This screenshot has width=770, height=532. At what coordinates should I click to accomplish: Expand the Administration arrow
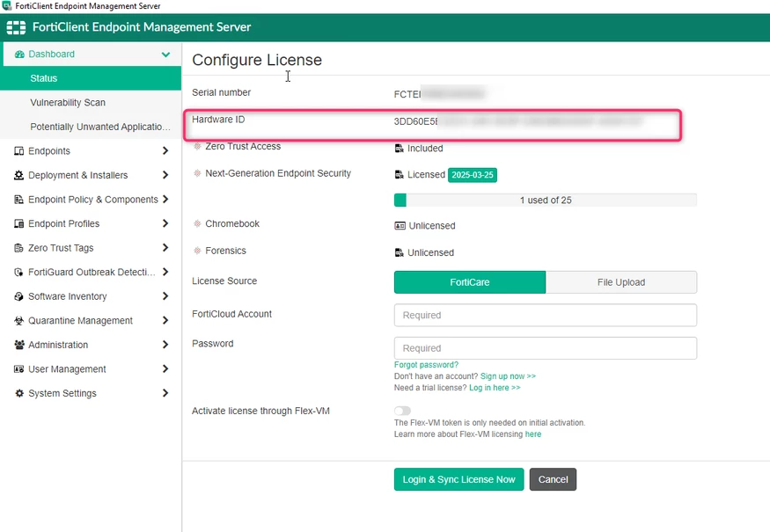pos(165,345)
